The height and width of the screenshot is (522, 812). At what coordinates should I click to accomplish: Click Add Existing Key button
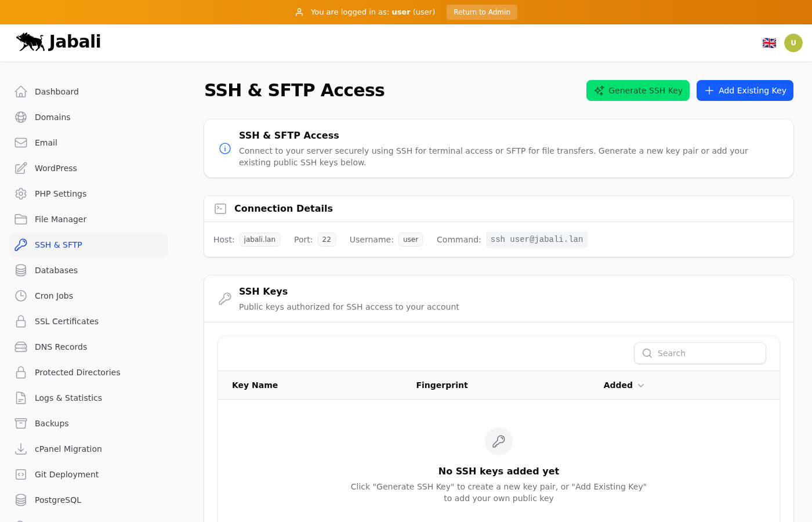point(745,90)
